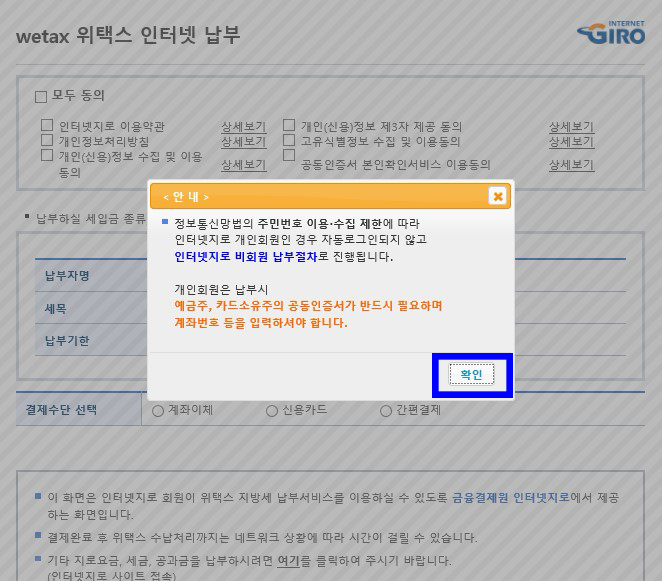Open 상세보기 for 개인정보처리방침

coord(244,141)
